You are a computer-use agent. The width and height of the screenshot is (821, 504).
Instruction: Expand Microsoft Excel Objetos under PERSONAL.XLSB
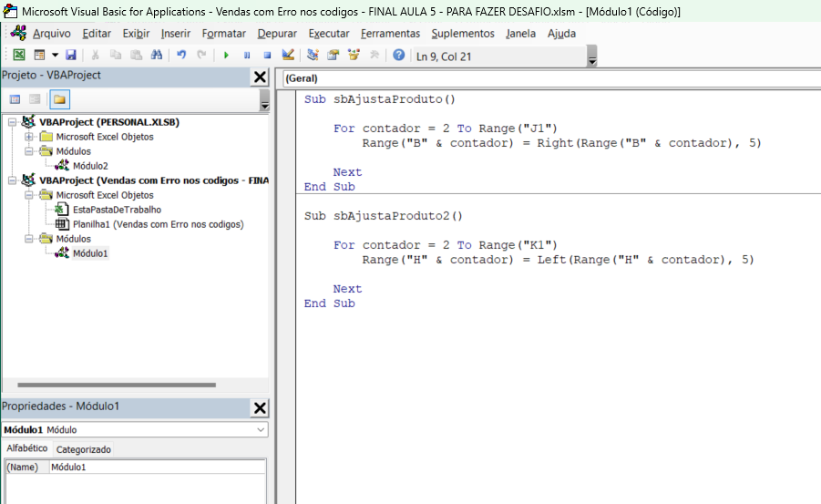29,137
